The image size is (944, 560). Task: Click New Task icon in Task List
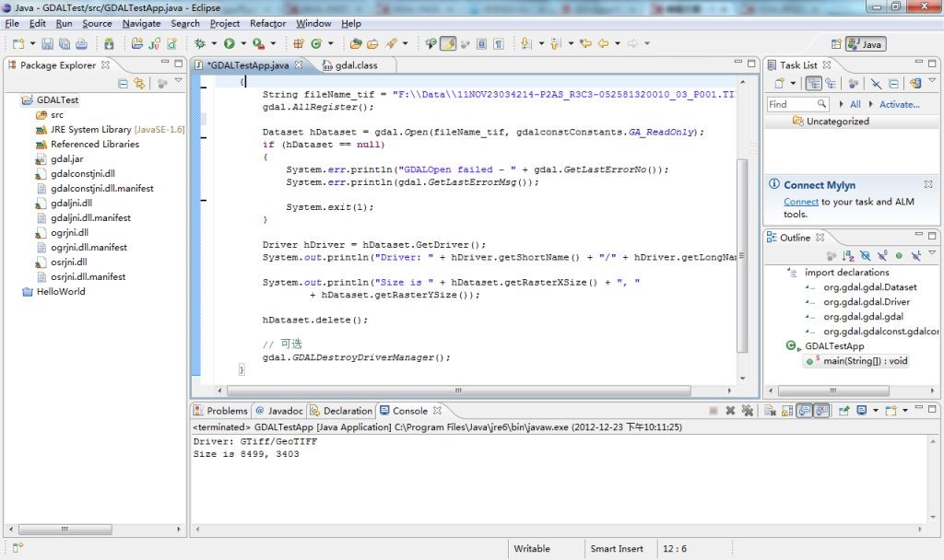pyautogui.click(x=779, y=84)
